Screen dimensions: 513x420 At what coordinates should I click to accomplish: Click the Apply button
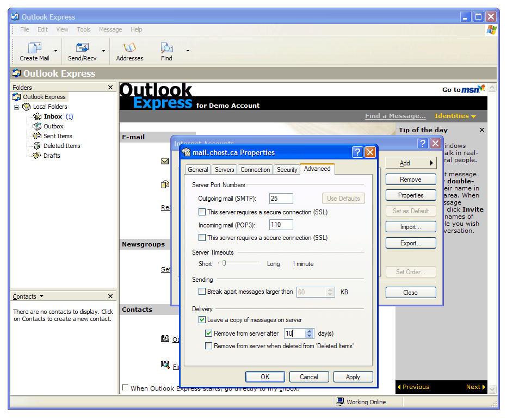pyautogui.click(x=353, y=377)
